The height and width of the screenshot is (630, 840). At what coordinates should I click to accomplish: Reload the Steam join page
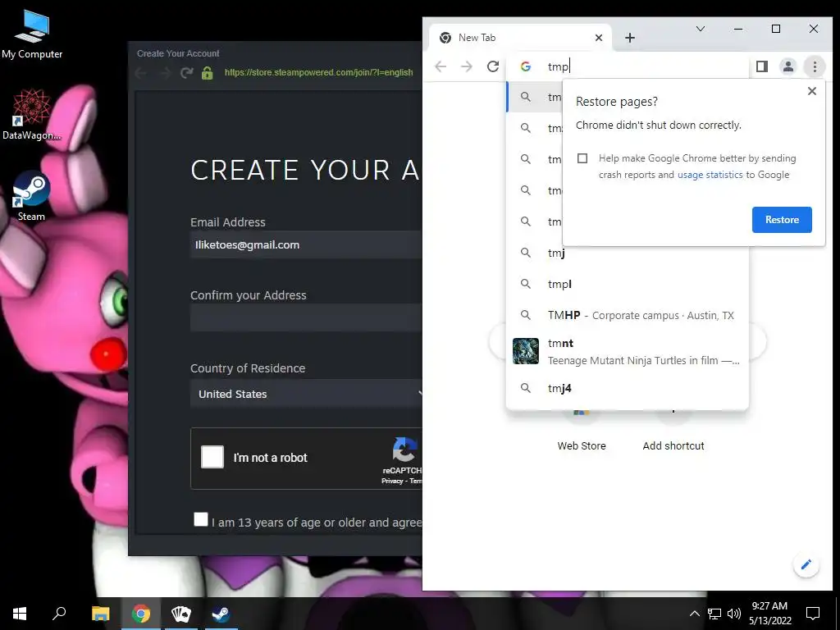(x=186, y=72)
